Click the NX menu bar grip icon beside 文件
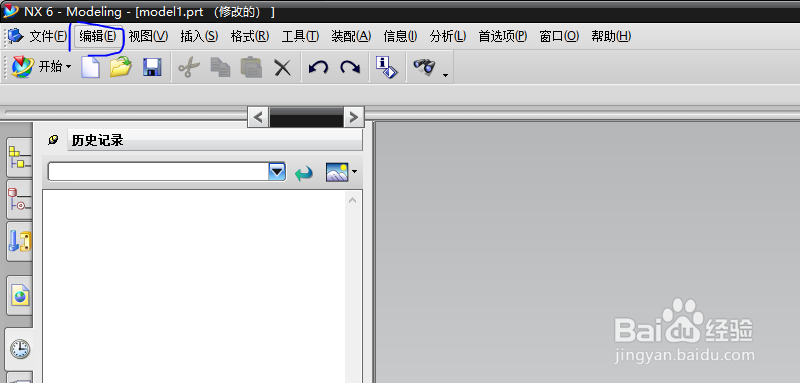This screenshot has width=800, height=383. pos(15,36)
